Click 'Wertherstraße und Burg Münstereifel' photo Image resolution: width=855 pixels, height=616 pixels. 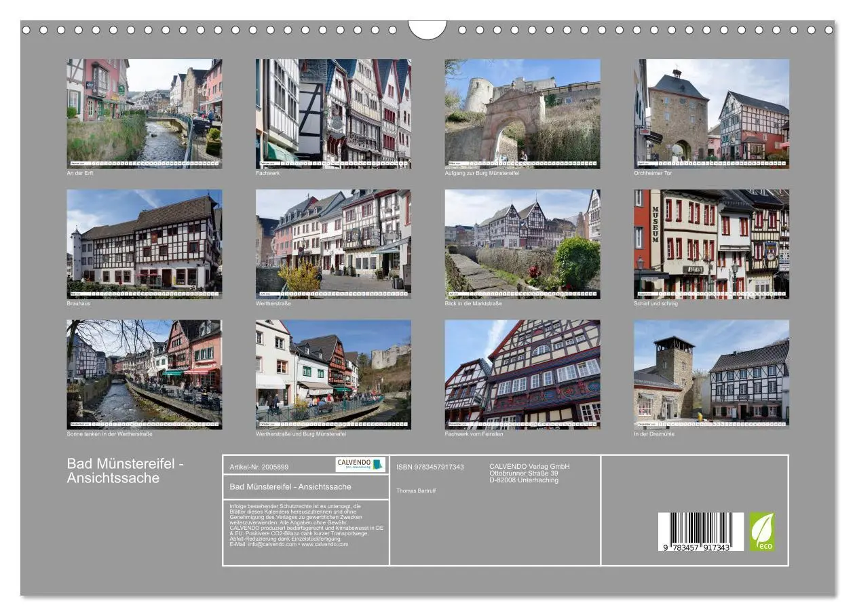pyautogui.click(x=333, y=374)
